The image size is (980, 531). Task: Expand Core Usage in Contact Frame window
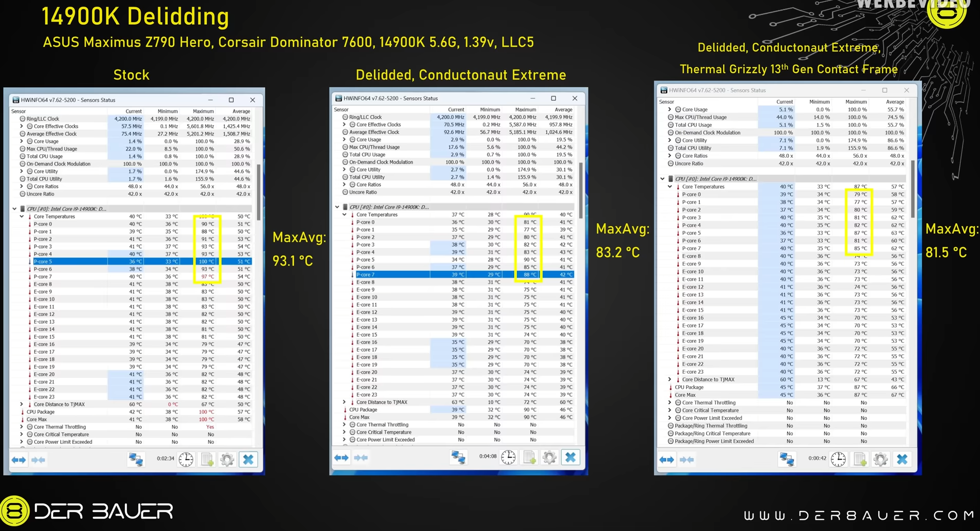coord(670,109)
